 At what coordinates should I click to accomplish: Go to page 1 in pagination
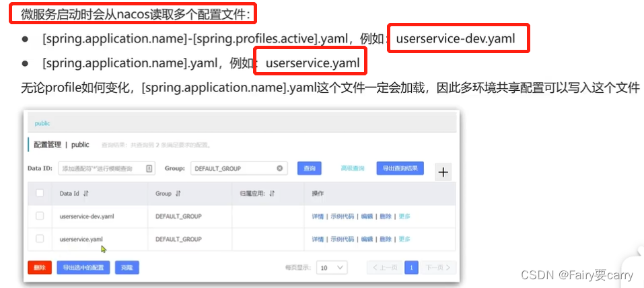click(x=411, y=267)
